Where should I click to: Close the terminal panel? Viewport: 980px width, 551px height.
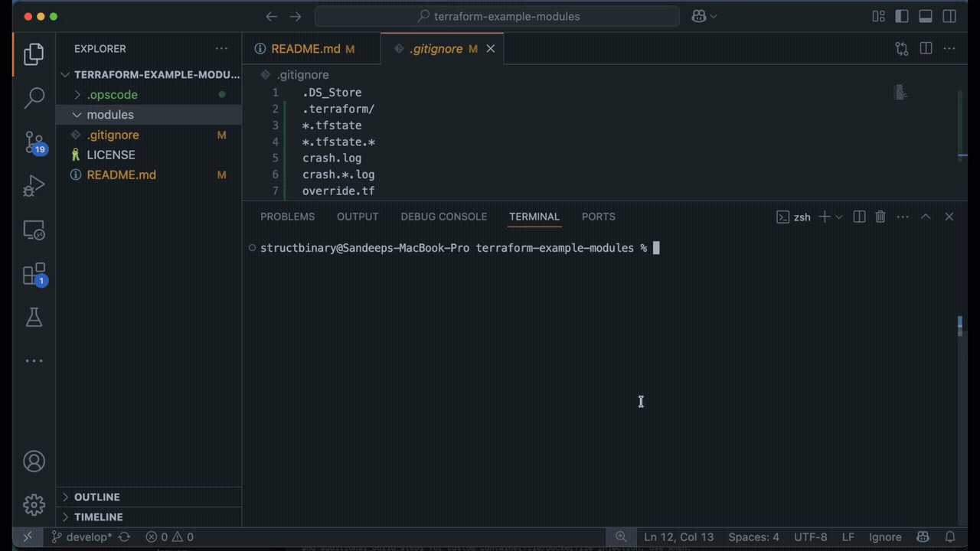[x=949, y=217]
